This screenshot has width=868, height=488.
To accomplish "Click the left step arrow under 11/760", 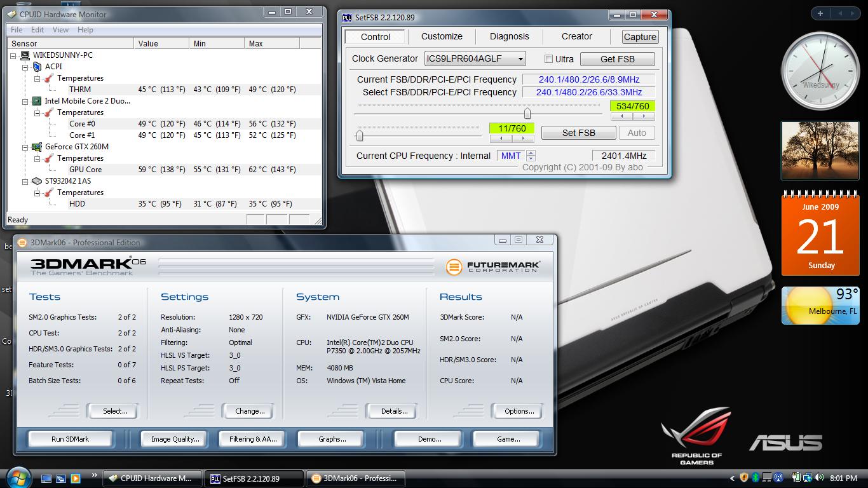I will (501, 139).
